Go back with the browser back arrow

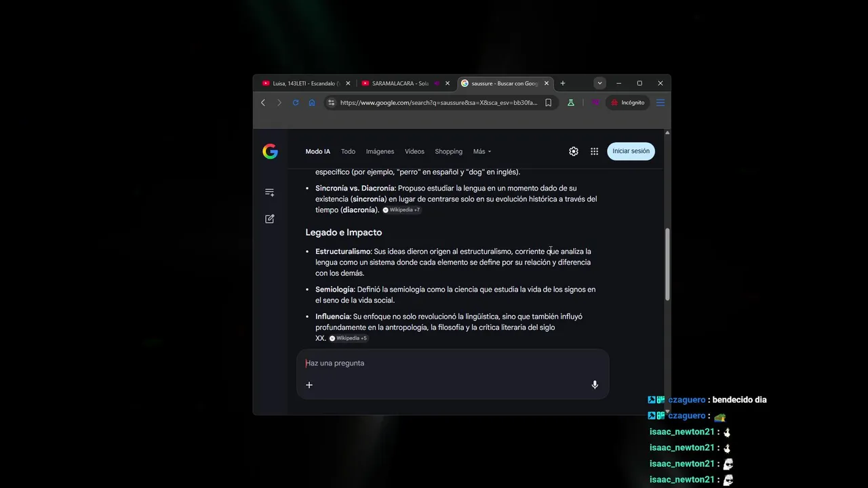coord(263,102)
